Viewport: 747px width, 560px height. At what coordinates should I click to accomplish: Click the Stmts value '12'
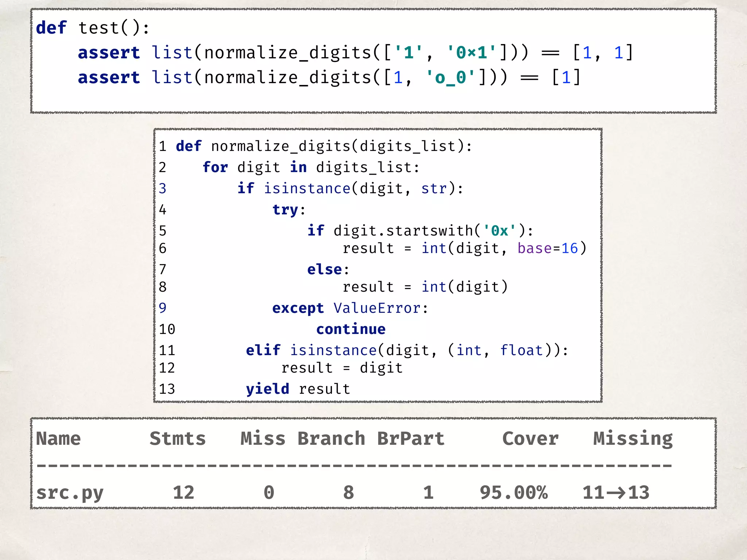(183, 493)
